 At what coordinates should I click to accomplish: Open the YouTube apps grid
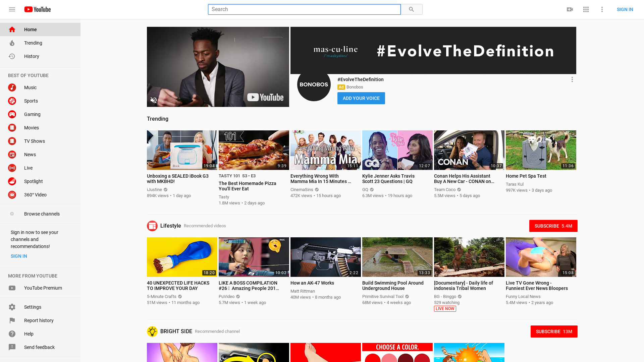[x=586, y=9]
